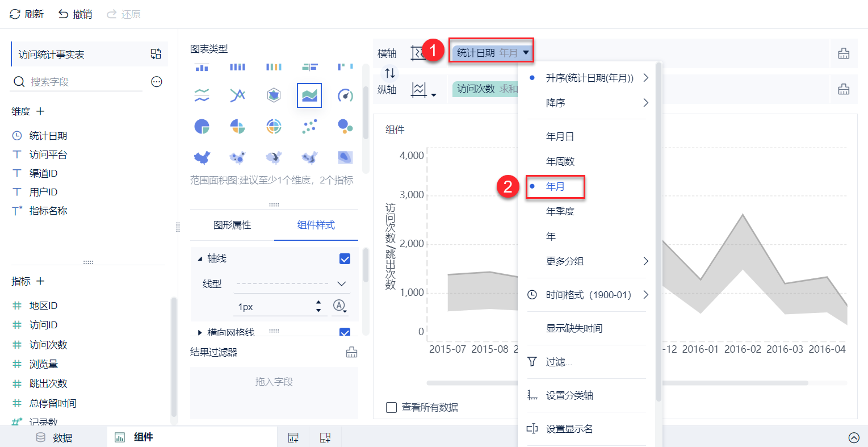
Task: Open the axis line color picker
Action: tap(339, 307)
